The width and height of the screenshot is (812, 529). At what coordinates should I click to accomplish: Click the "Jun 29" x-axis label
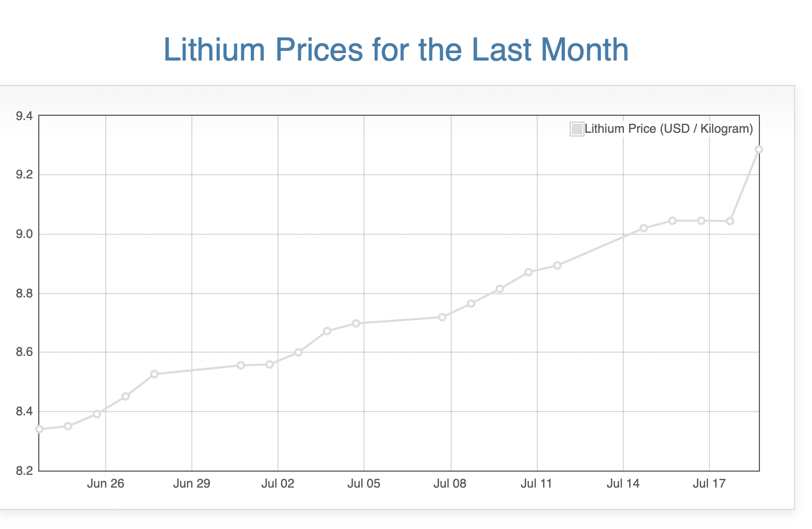(191, 484)
